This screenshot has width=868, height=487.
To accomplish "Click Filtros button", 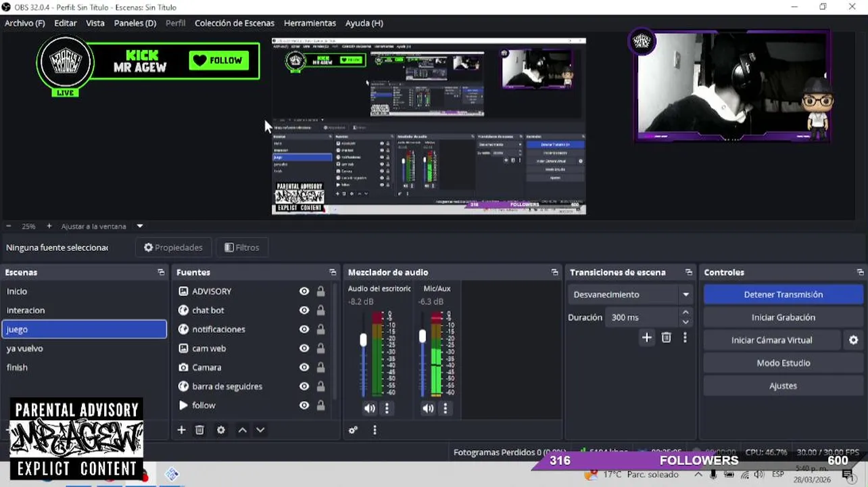I will click(x=242, y=248).
